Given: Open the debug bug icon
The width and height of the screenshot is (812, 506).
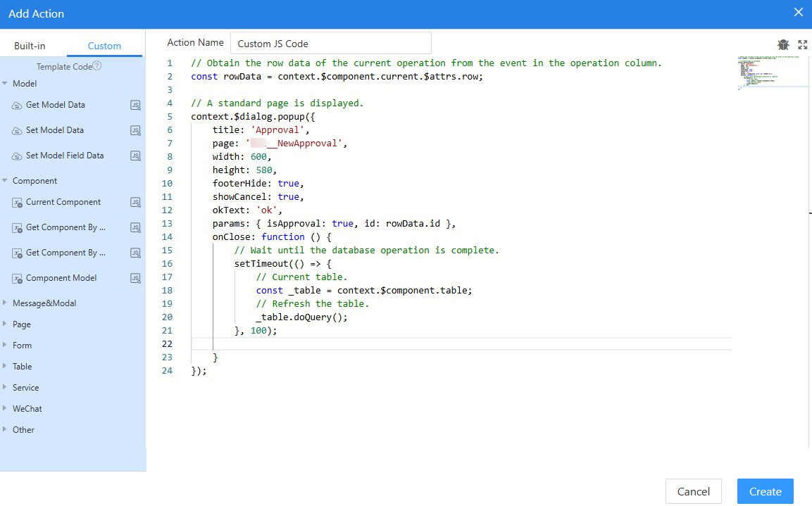Looking at the screenshot, I should 783,44.
